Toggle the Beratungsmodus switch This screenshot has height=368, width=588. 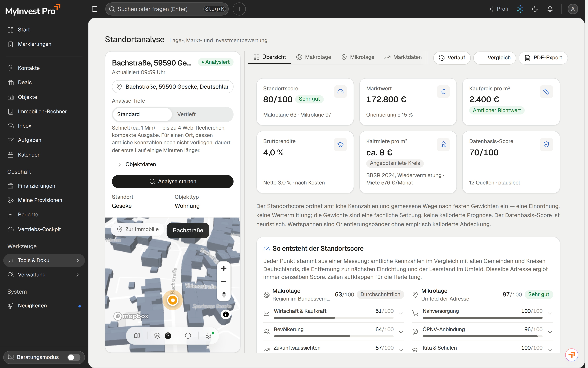(x=74, y=357)
